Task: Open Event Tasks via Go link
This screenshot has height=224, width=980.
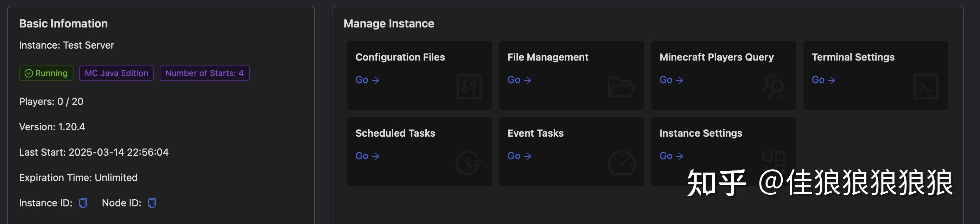Action: point(519,156)
